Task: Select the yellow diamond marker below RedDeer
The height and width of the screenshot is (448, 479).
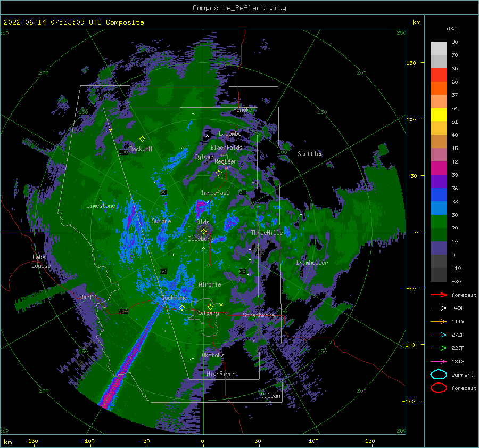Action: point(219,173)
